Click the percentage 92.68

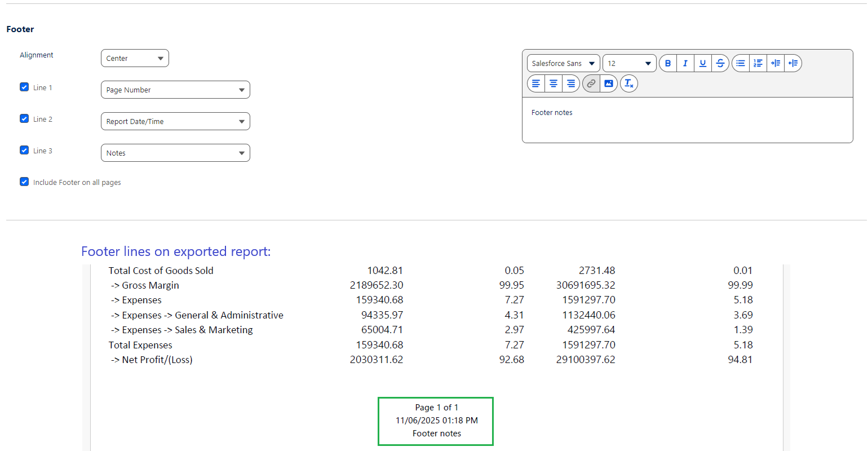[x=512, y=360]
